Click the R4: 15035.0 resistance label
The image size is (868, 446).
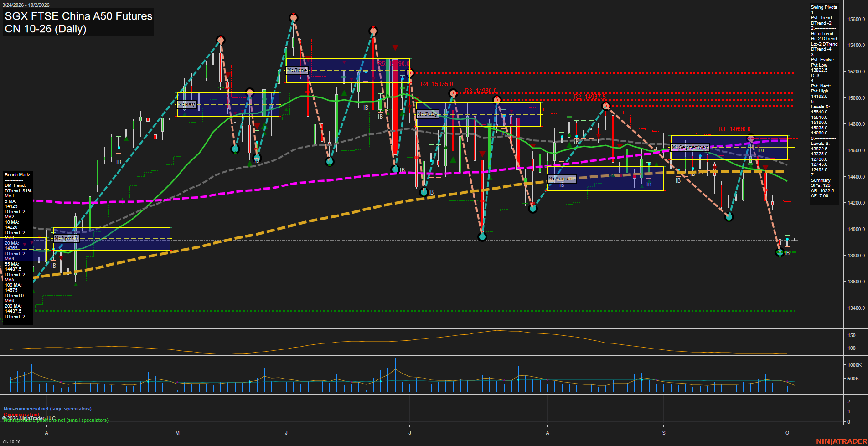(x=437, y=84)
